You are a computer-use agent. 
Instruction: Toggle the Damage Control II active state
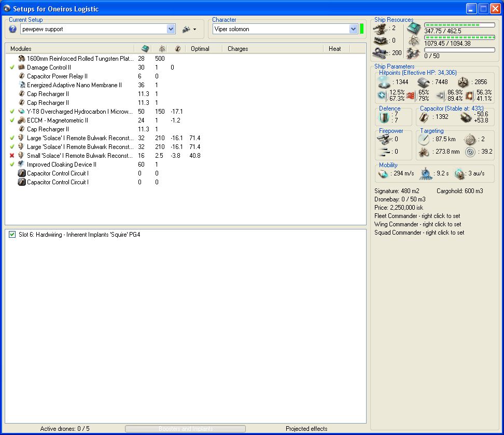tap(12, 67)
